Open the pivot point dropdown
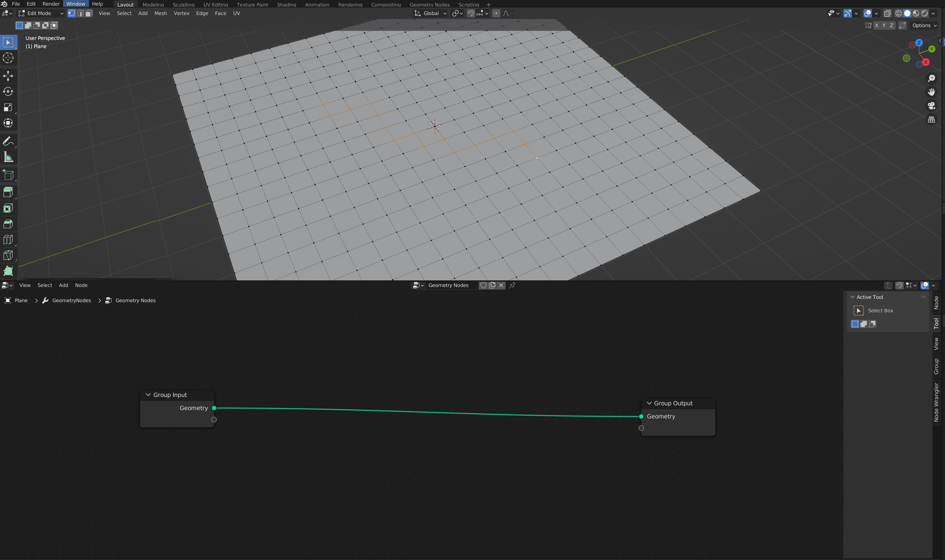This screenshot has width=945, height=560. pyautogui.click(x=457, y=13)
